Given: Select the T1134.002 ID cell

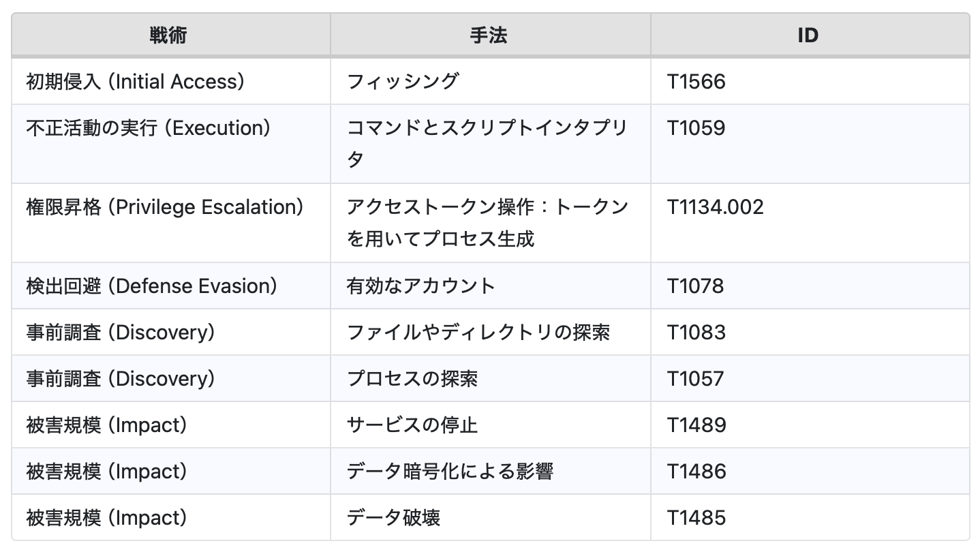Looking at the screenshot, I should pyautogui.click(x=716, y=207).
